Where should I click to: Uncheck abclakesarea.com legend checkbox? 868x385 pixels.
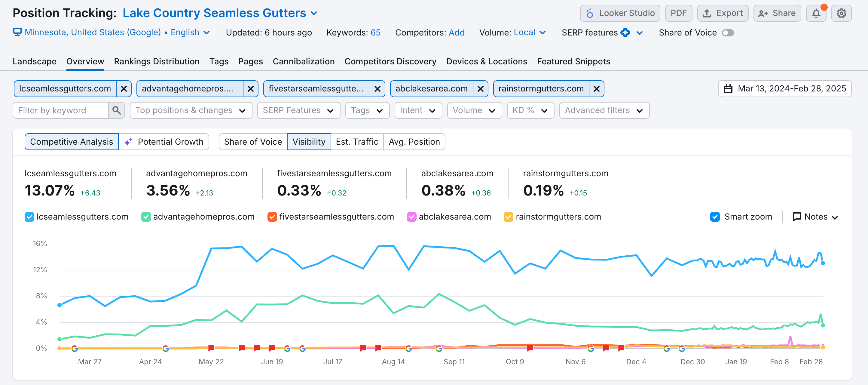411,217
